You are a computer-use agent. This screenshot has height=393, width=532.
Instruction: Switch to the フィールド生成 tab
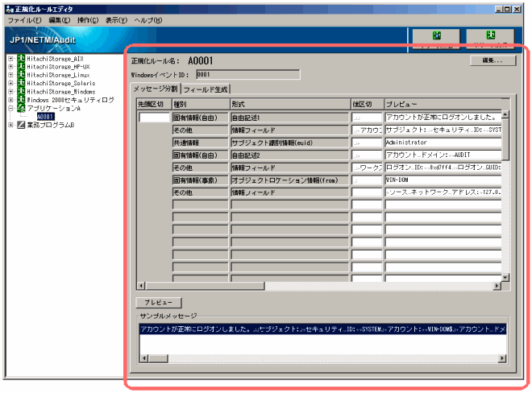click(206, 89)
